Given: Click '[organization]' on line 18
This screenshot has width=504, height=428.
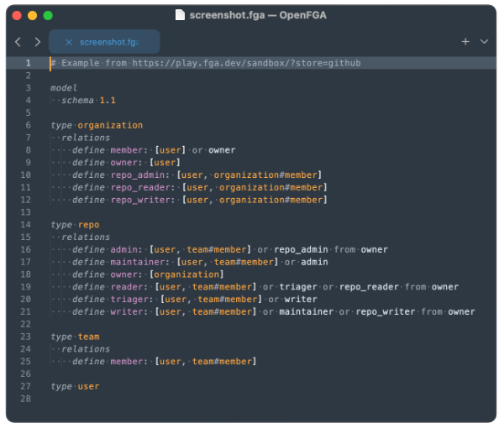Looking at the screenshot, I should click(x=186, y=274).
